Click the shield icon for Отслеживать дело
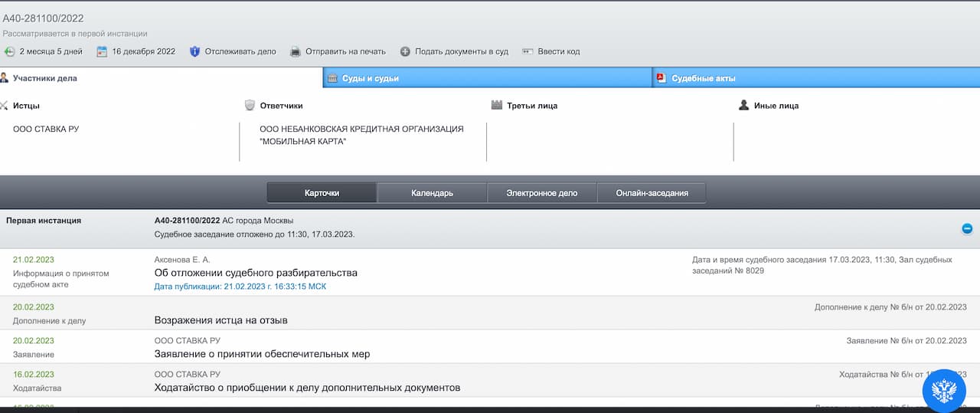The image size is (980, 413). 194,52
